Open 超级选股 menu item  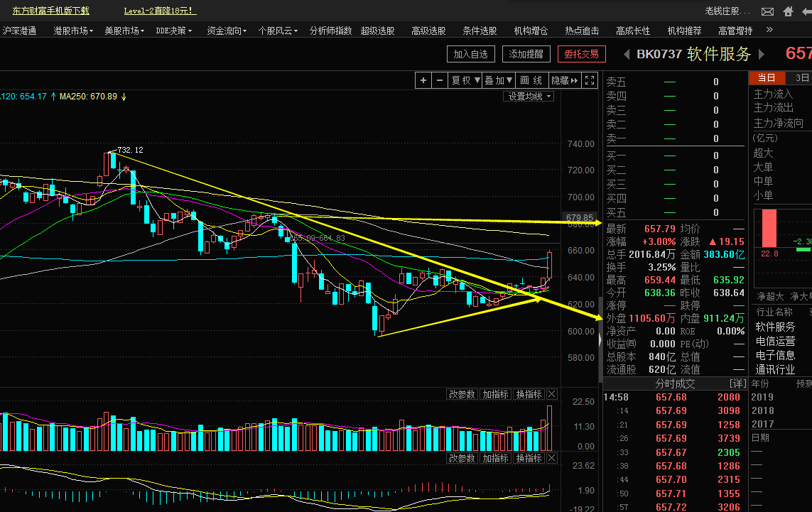click(377, 31)
